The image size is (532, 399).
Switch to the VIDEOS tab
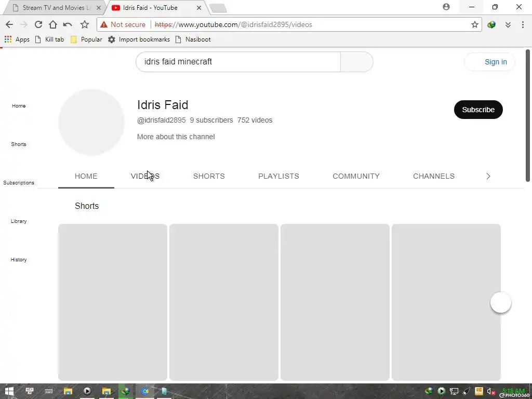(145, 176)
